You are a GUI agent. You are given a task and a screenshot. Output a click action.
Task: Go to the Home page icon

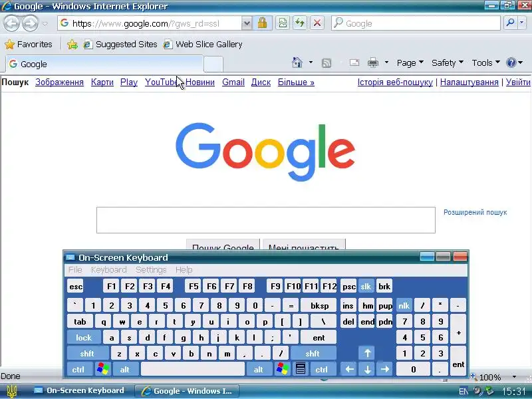297,63
